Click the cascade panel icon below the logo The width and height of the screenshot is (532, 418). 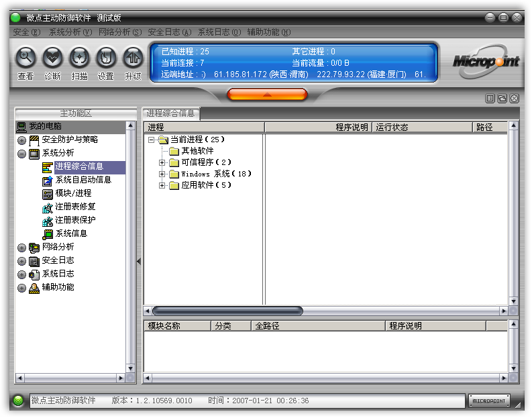(502, 99)
